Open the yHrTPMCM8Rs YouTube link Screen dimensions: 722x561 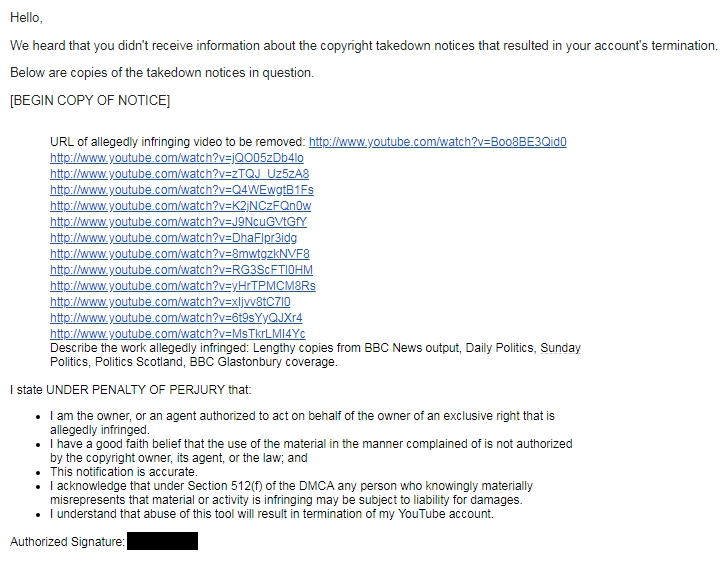pos(183,286)
